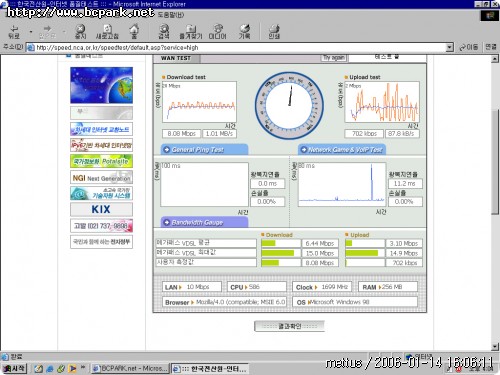500x375 pixels.
Task: Click the RAM 256 MB info field
Action: click(x=388, y=287)
